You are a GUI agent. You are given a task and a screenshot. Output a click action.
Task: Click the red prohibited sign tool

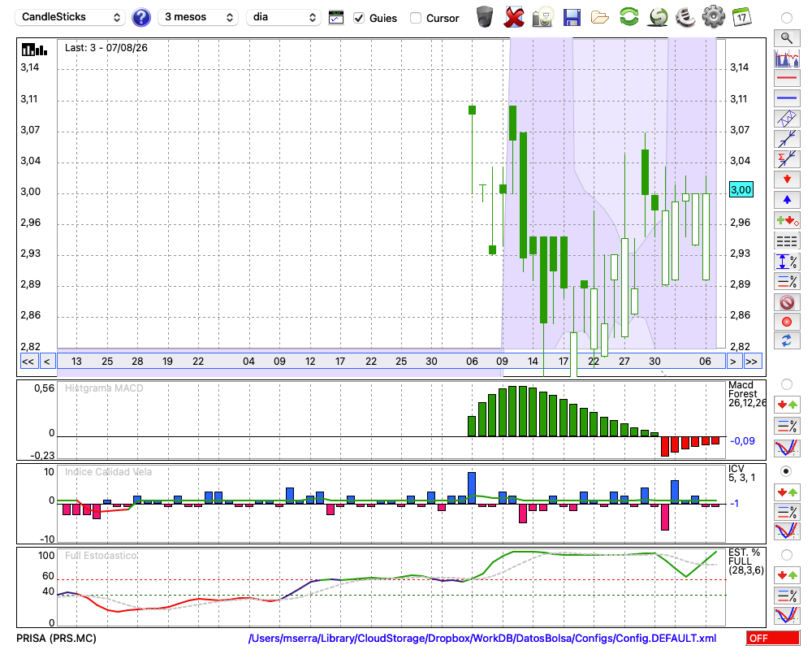[x=787, y=301]
